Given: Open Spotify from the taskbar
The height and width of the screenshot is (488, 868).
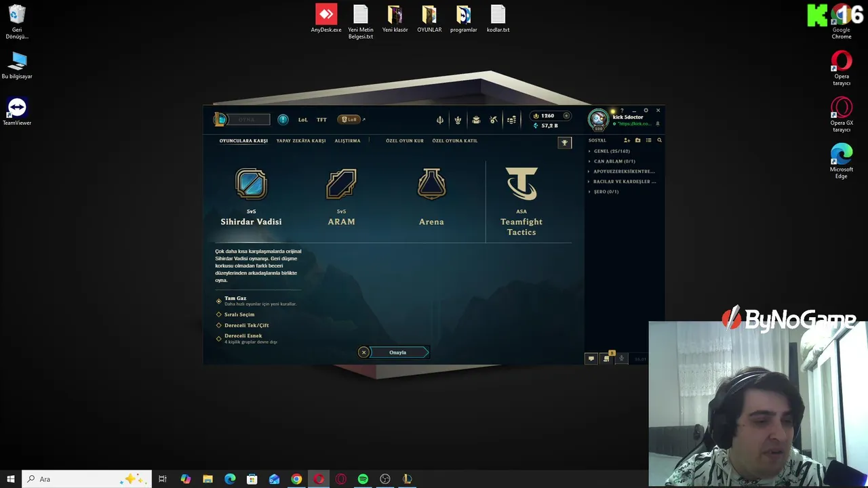Looking at the screenshot, I should click(363, 479).
